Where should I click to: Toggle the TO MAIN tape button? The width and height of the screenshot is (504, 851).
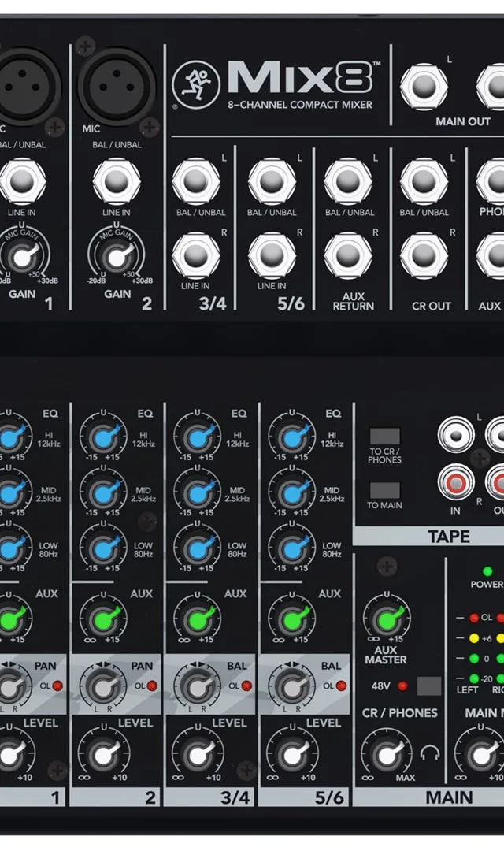(x=384, y=490)
